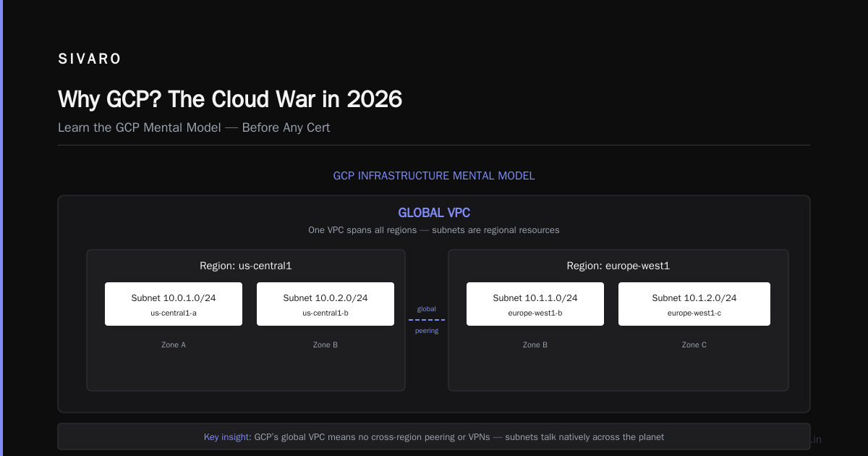Click the Zone A label under us-central1
868x456 pixels.
[174, 345]
